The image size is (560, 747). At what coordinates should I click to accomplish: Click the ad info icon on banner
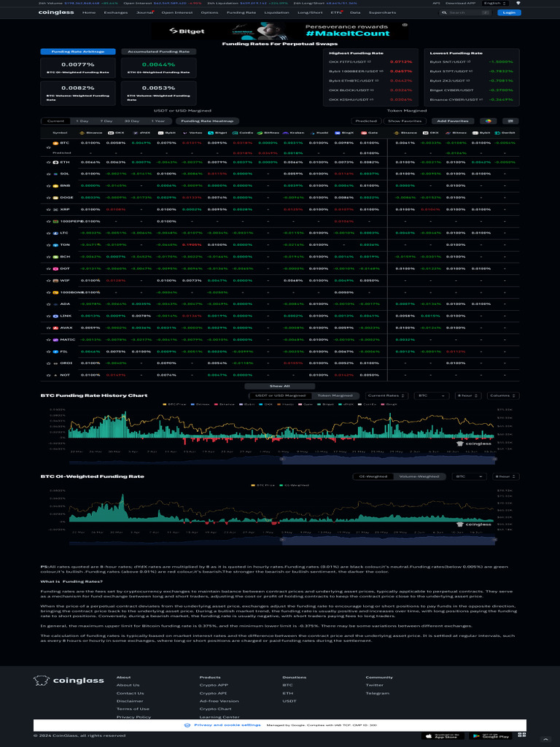(x=405, y=25)
